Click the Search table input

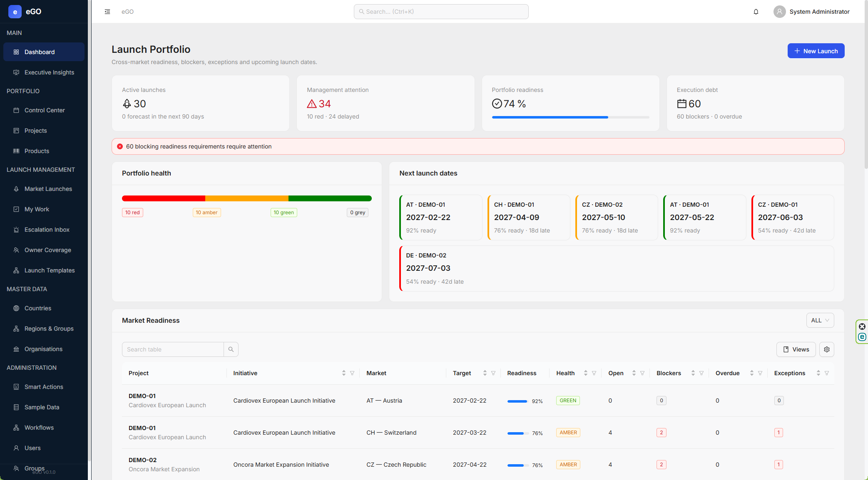[173, 349]
